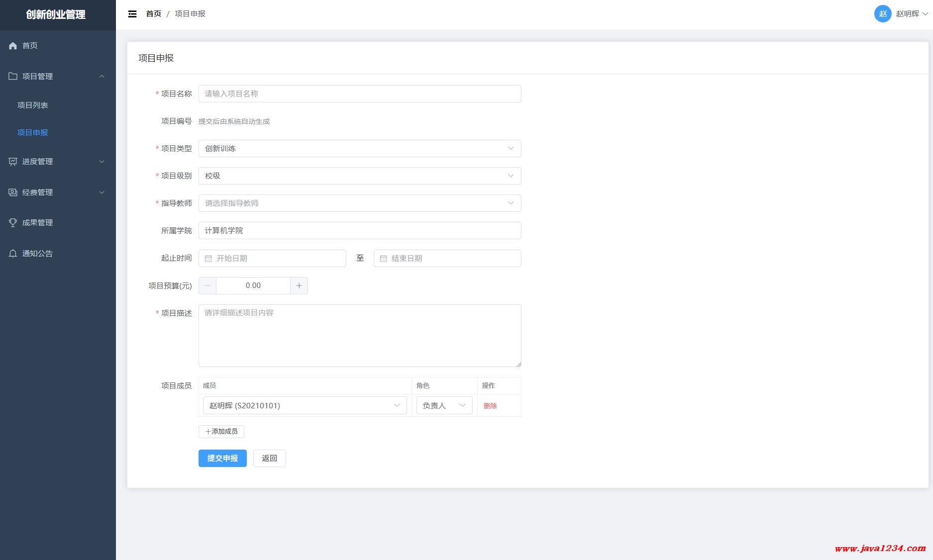This screenshot has height=560, width=933.
Task: Click the 经费管理 money icon
Action: pos(13,192)
